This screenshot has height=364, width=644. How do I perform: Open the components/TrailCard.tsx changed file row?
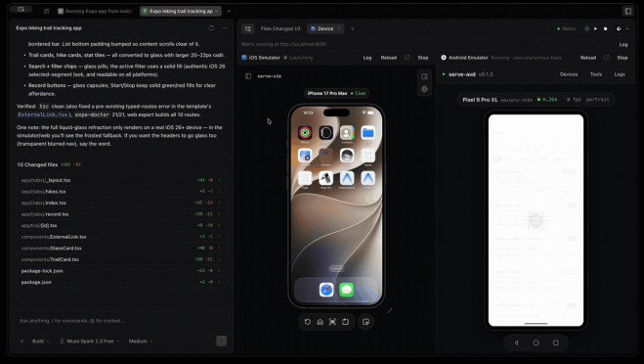pos(121,259)
